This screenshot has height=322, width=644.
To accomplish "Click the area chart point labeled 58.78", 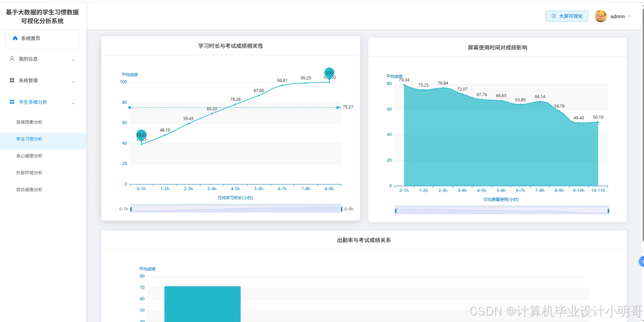I will (559, 111).
